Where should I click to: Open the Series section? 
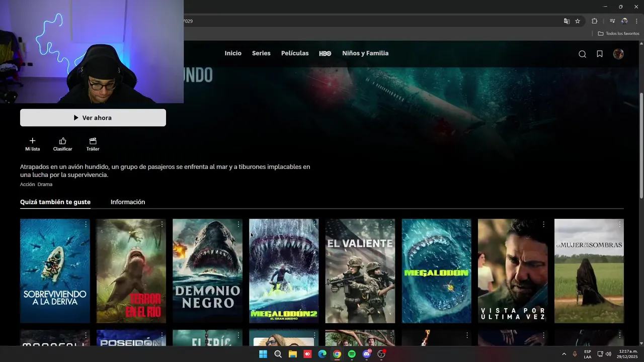coord(261,53)
